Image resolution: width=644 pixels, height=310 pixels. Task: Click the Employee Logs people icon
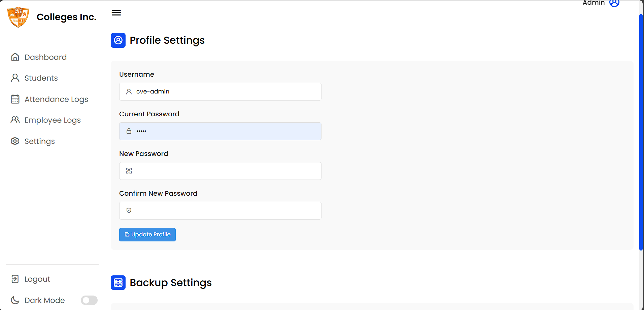(15, 120)
